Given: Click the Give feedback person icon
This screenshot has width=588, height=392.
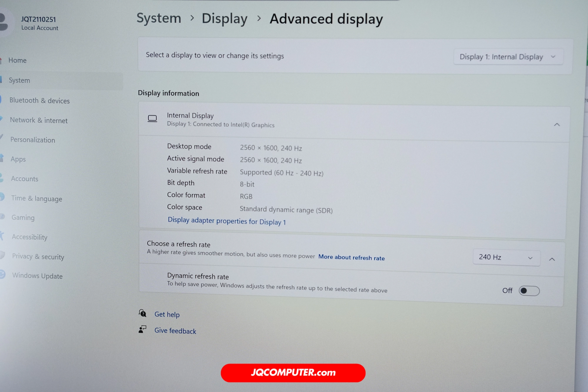Looking at the screenshot, I should [x=142, y=329].
